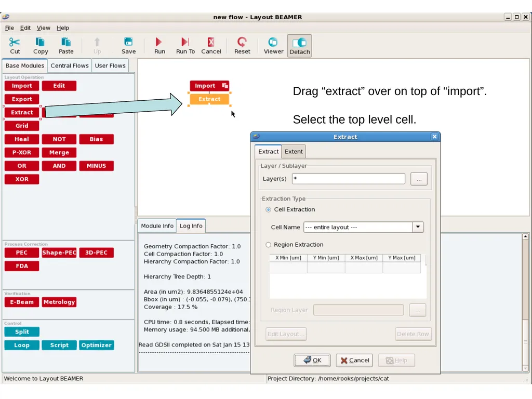Click the Layer(s) input field
Image resolution: width=532 pixels, height=399 pixels.
[x=349, y=179]
